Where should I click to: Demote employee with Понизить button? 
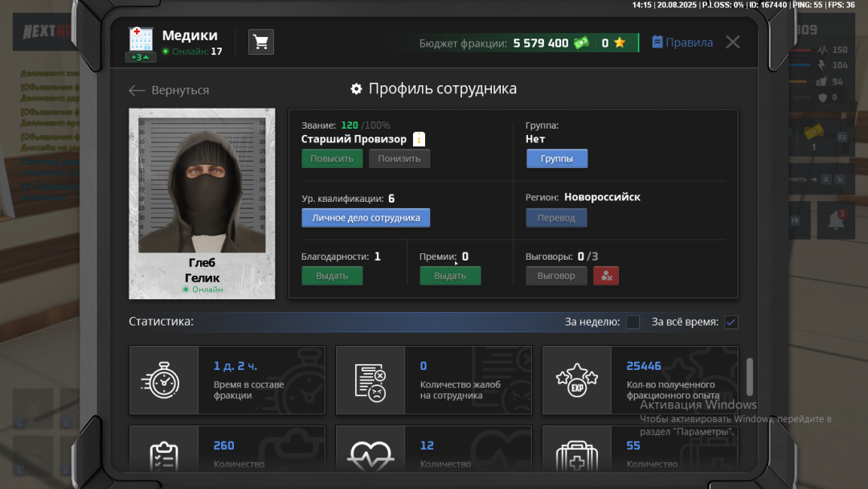(x=399, y=158)
